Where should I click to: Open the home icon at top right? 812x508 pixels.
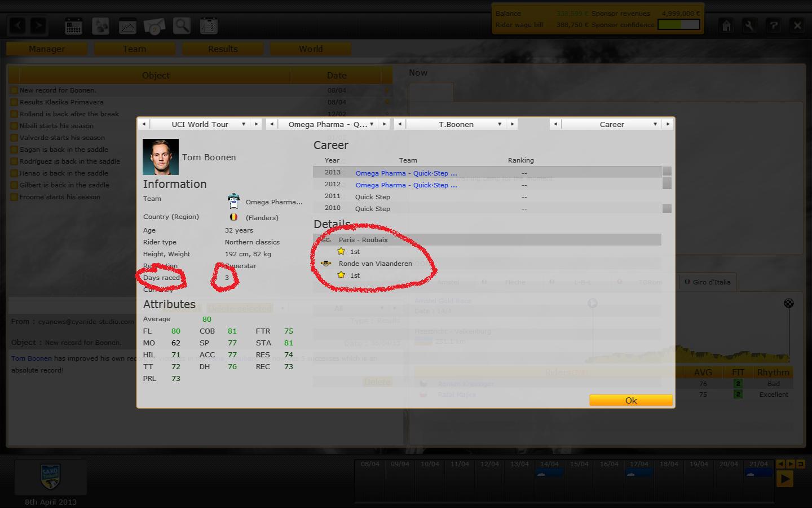726,25
